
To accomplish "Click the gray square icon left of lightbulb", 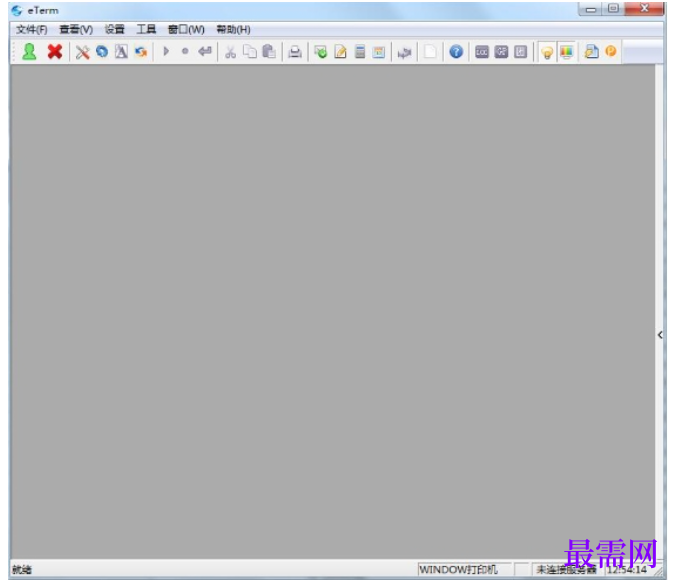I will [x=520, y=52].
